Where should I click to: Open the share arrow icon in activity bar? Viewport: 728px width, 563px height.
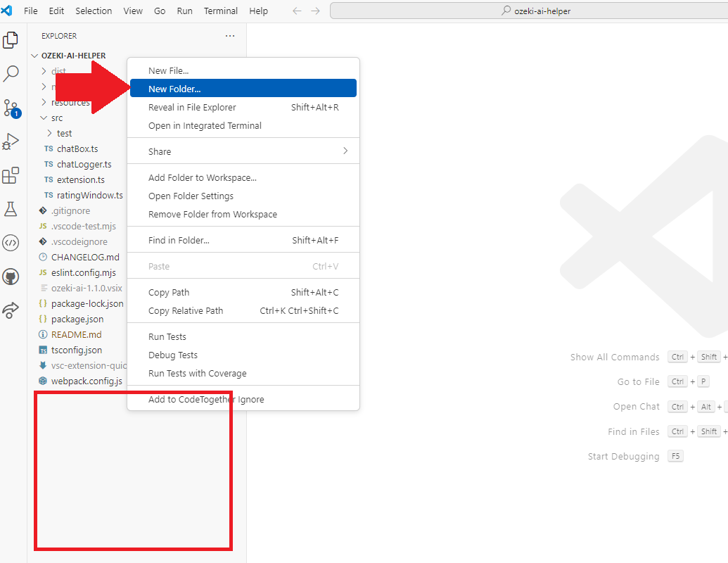point(11,310)
